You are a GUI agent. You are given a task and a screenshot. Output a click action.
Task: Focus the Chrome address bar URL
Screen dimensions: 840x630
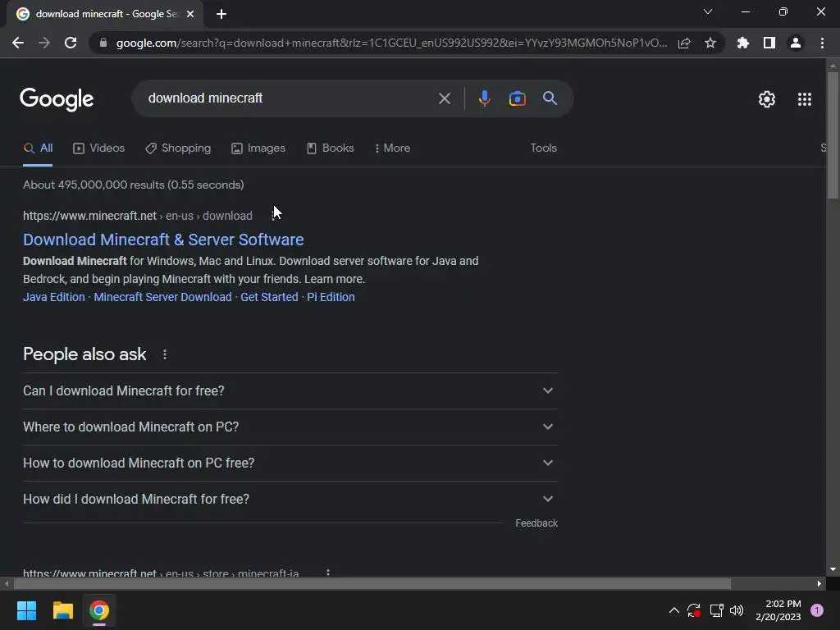(391, 43)
